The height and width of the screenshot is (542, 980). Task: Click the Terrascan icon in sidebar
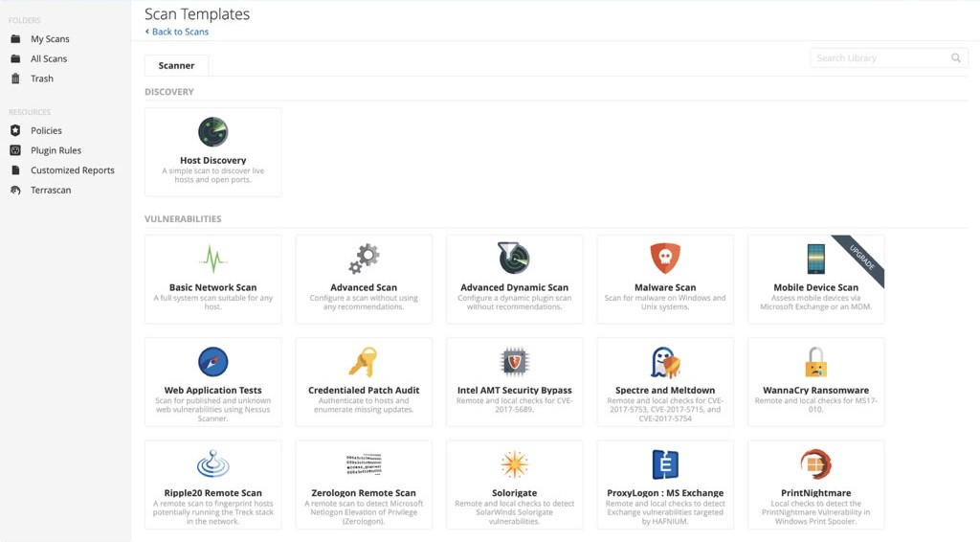pyautogui.click(x=15, y=190)
